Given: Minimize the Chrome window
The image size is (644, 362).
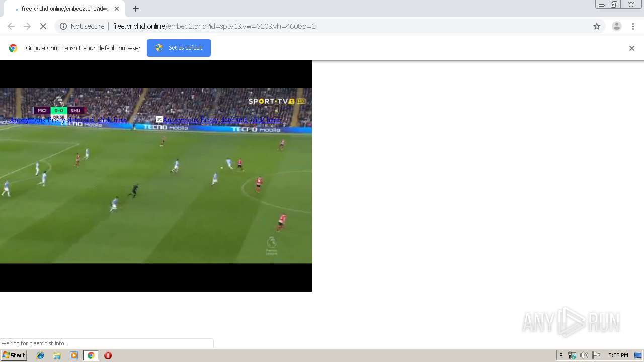Looking at the screenshot, I should (602, 5).
